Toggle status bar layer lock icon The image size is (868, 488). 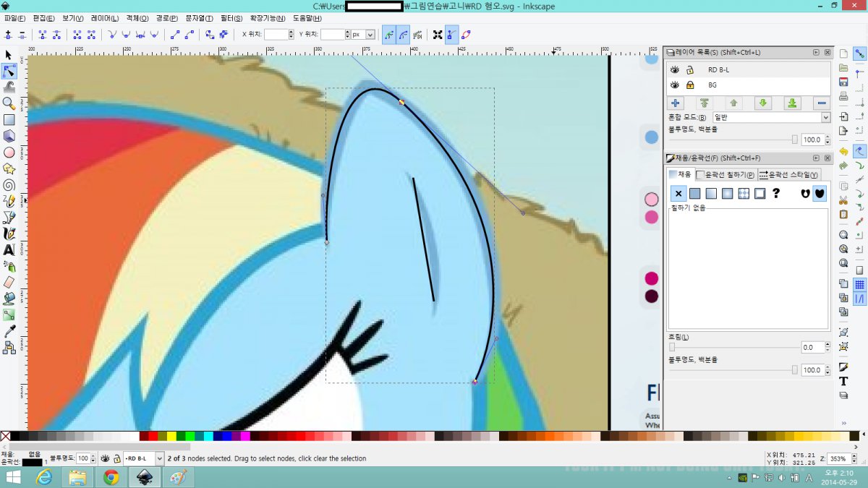[x=116, y=458]
